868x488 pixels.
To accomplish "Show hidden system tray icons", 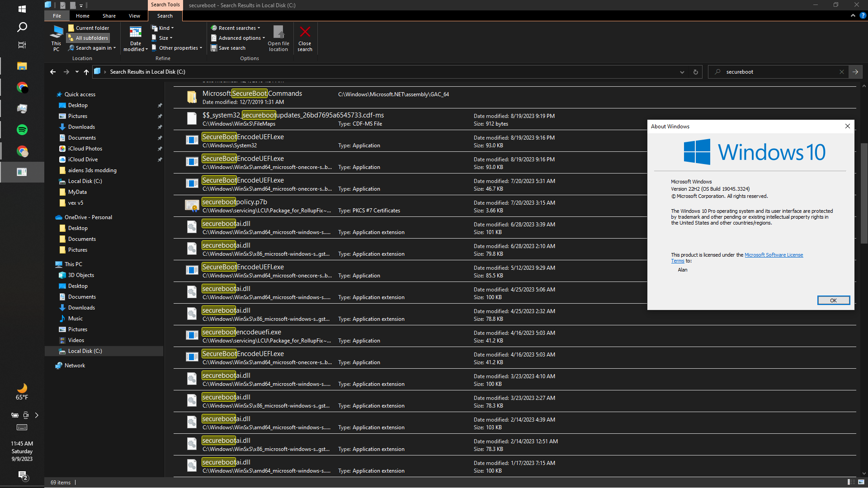I will tap(37, 415).
